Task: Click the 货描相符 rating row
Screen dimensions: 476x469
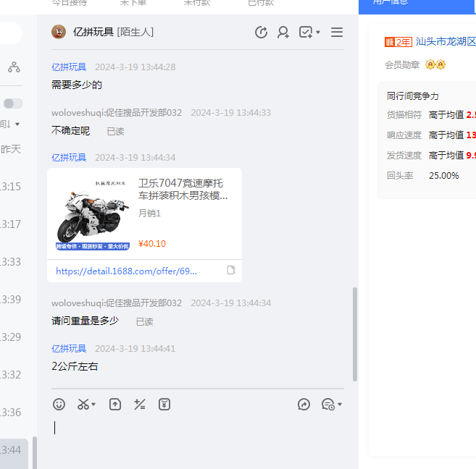Action: [431, 114]
